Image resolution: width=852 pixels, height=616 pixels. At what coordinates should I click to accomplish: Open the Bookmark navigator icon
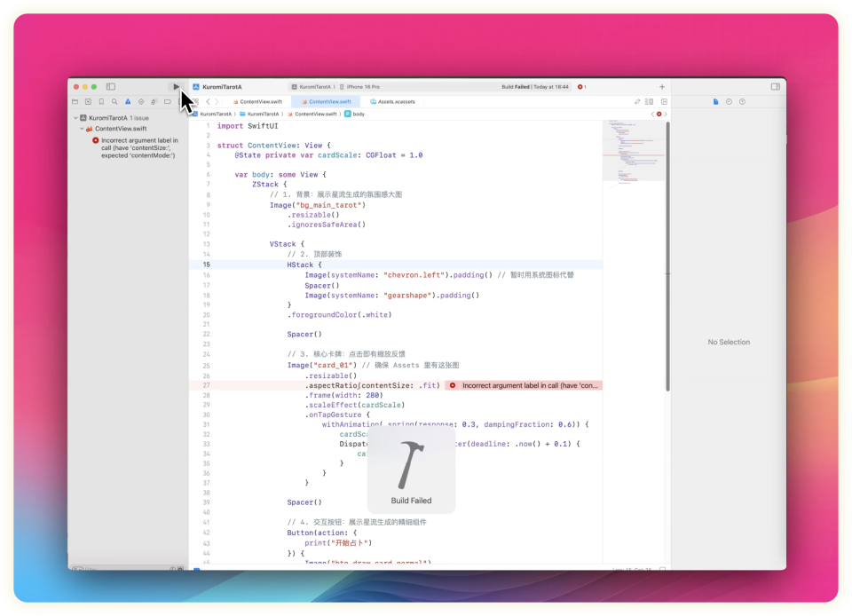coord(101,102)
